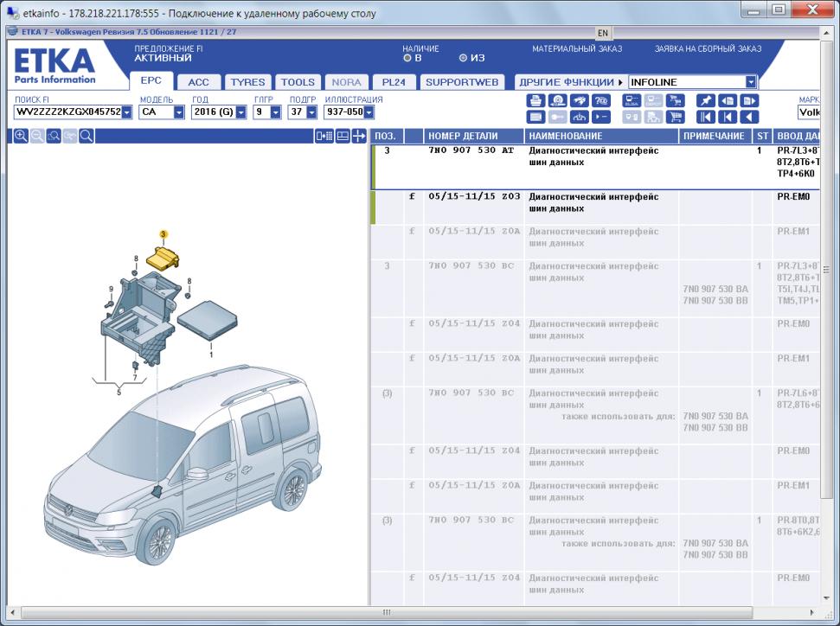Screen dimensions: 840x626
Task: Zoom in on the illustration
Action: click(x=21, y=136)
